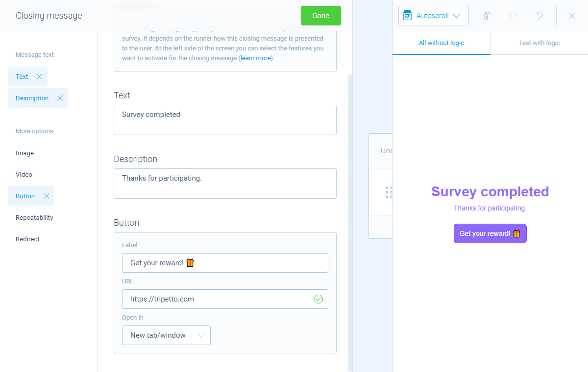Screen dimensions: 588x372
Task: Click the spray can styles icon
Action: [487, 16]
